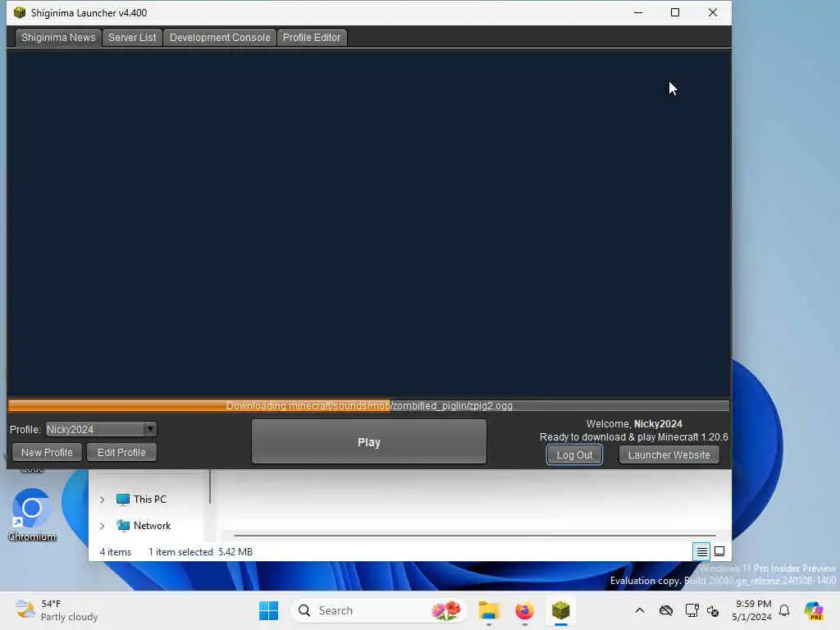Open the Development Console tab

pyautogui.click(x=220, y=38)
